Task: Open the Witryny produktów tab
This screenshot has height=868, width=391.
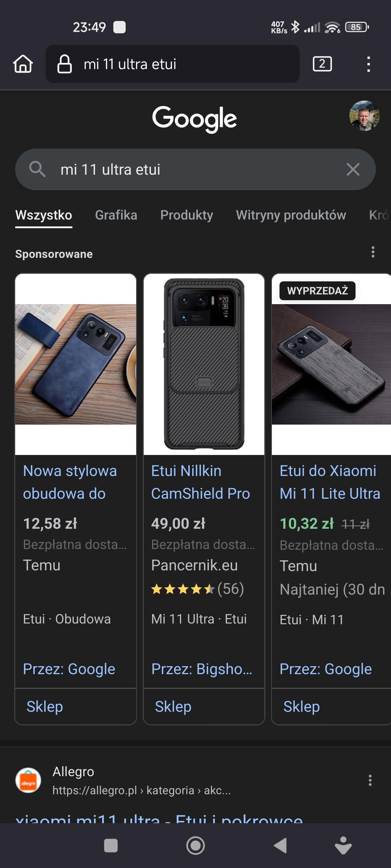Action: [291, 215]
